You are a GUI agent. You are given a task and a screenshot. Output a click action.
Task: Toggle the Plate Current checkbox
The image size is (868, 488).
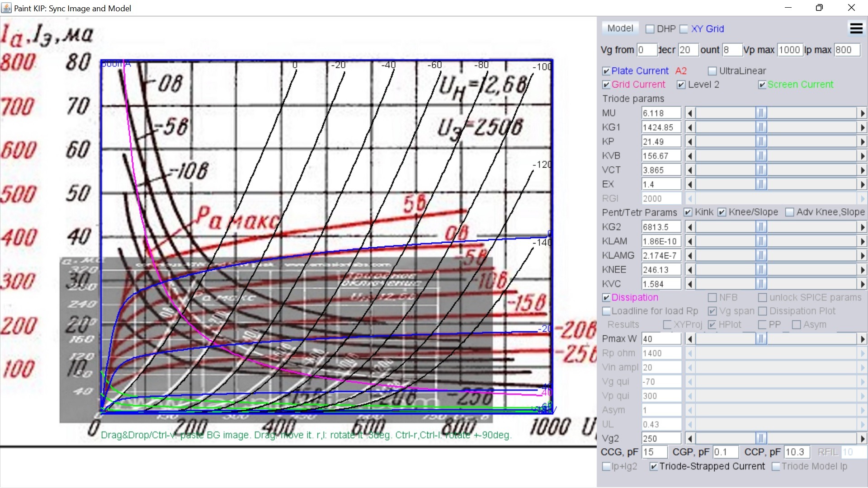(607, 71)
